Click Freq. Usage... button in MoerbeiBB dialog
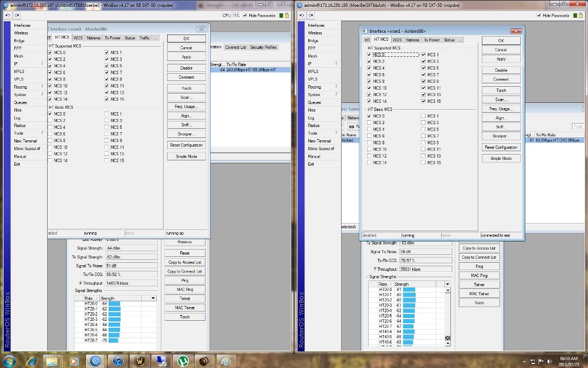 click(x=186, y=106)
